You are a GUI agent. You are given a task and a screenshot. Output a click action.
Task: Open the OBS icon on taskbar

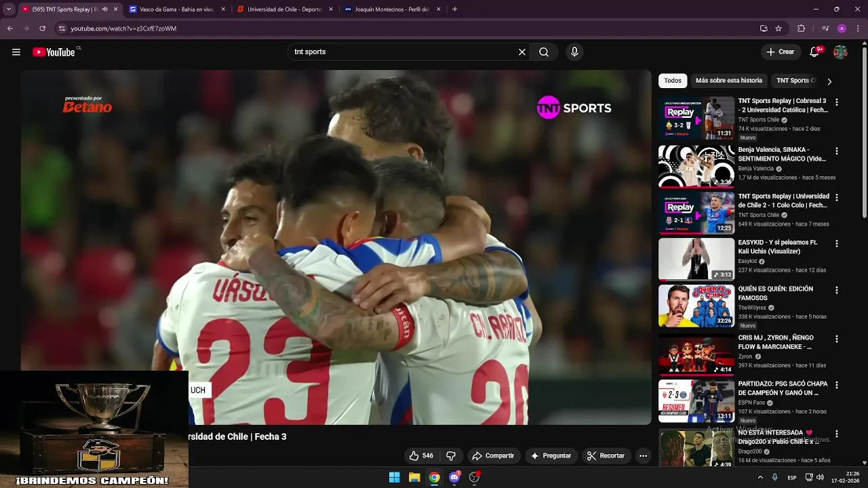click(x=474, y=477)
